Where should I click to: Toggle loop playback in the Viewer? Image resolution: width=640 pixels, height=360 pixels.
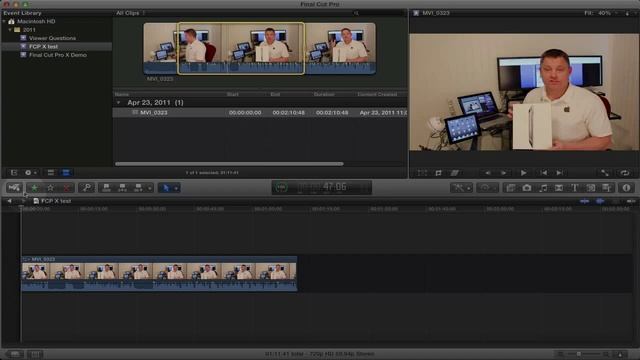point(624,173)
